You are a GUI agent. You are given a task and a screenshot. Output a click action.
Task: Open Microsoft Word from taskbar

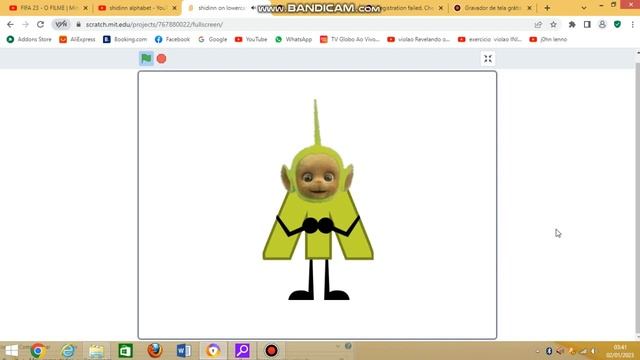184,351
